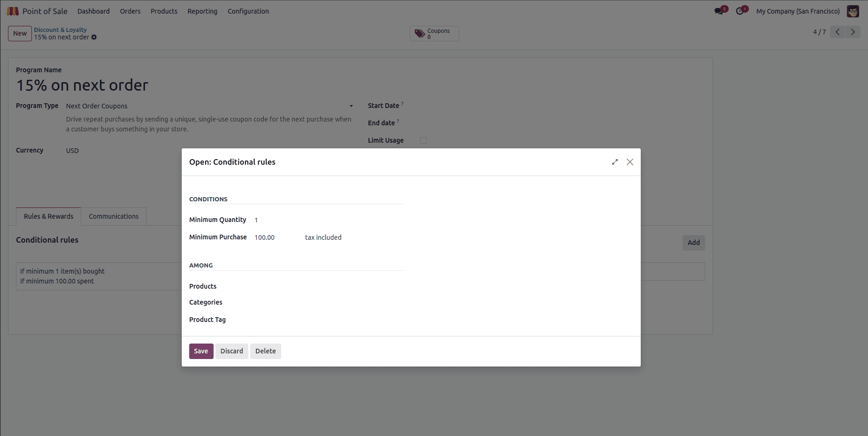
Task: Open the Discount & Loyalty breadcrumb link
Action: (60, 30)
